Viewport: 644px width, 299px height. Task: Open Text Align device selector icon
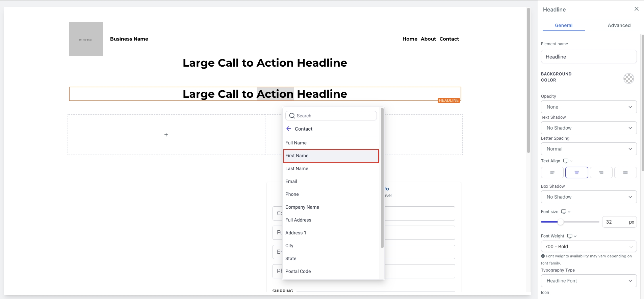567,161
